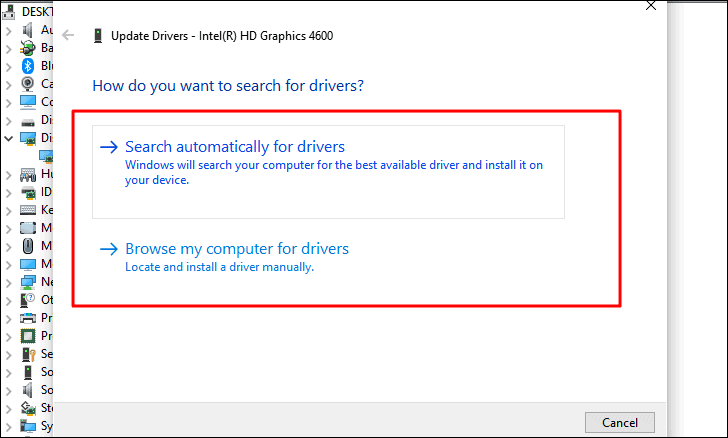This screenshot has width=728, height=438.
Task: Select the Memory technology devices icon
Action: click(28, 228)
